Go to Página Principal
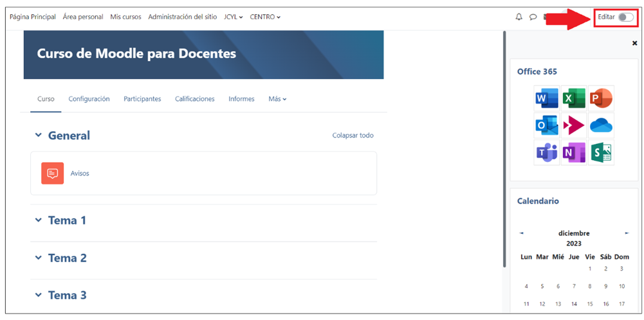This screenshot has width=644, height=320. point(33,17)
